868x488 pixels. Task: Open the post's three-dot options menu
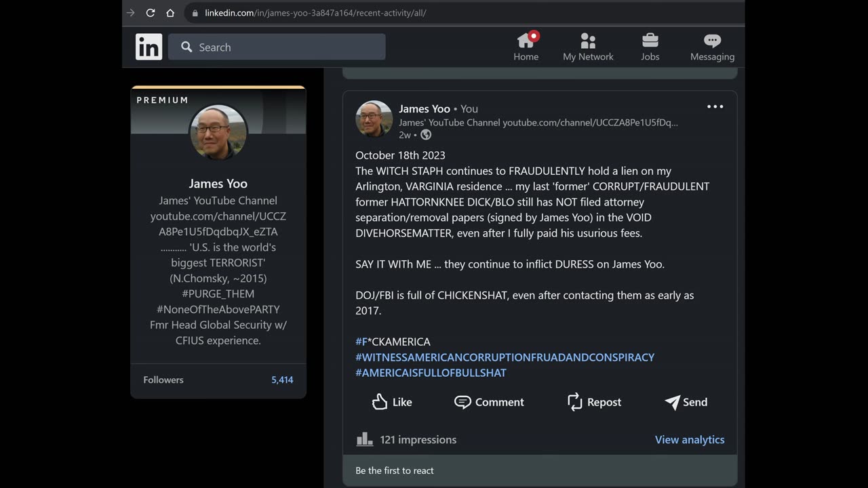pyautogui.click(x=715, y=107)
